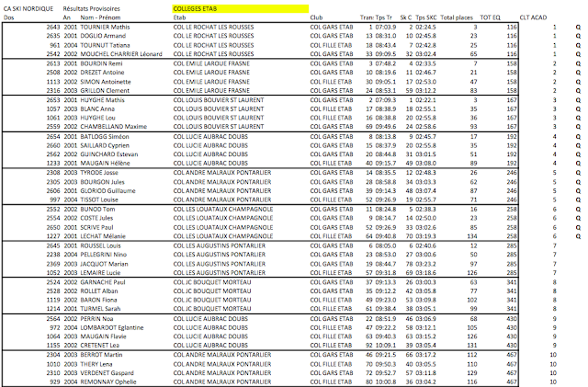This screenshot has height=387, width=588.
Task: Click the name PERRIN Noa
Action: pyautogui.click(x=96, y=319)
